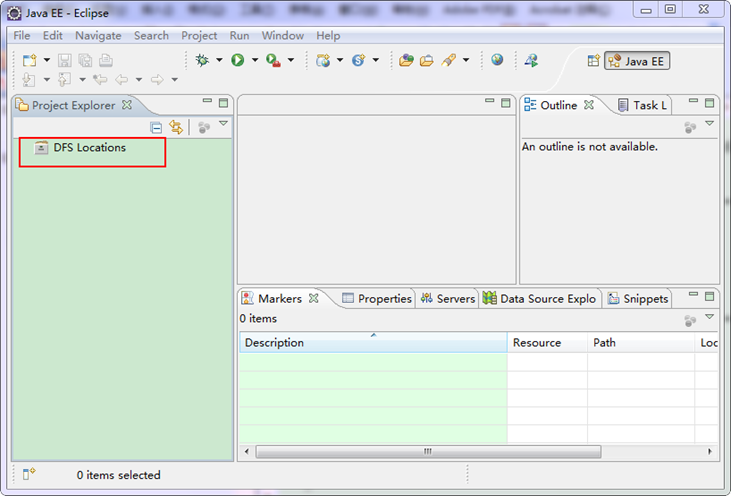Screen dimensions: 731x496
Task: Open the Back history dropdown arrow
Action: pos(139,80)
